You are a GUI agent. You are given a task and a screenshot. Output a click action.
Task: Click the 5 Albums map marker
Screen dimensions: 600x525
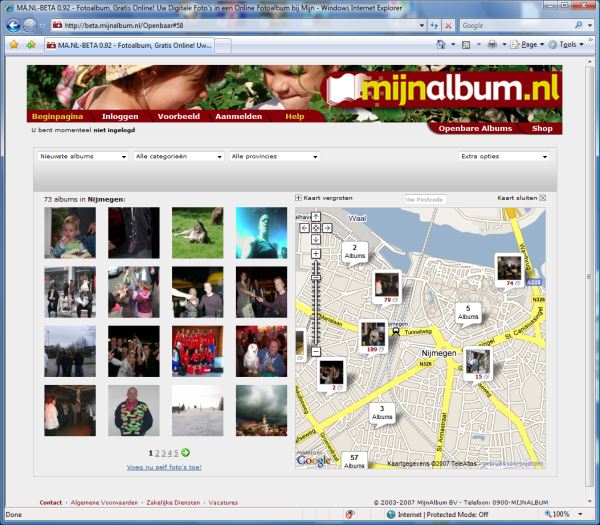click(x=468, y=313)
